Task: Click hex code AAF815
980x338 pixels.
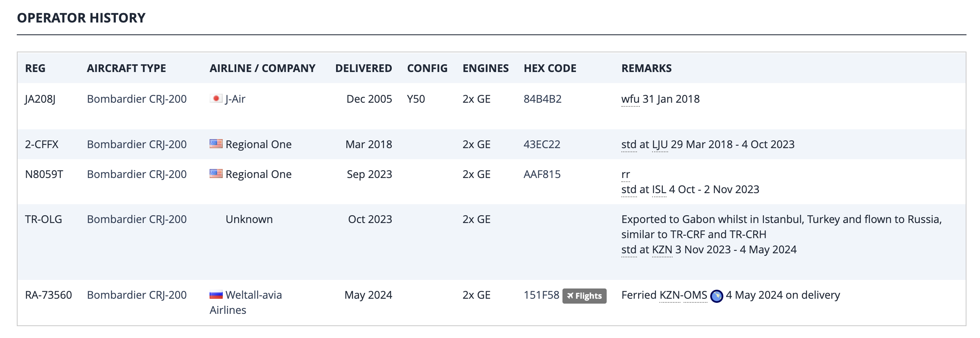Action: click(x=542, y=174)
